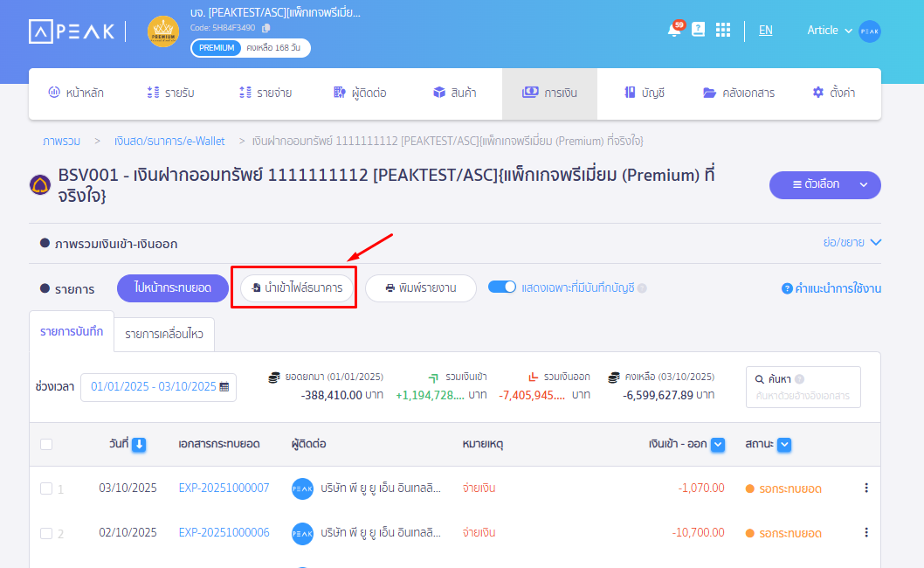This screenshot has height=568, width=924.
Task: Check the select-all checkbox in table header
Action: pos(46,445)
